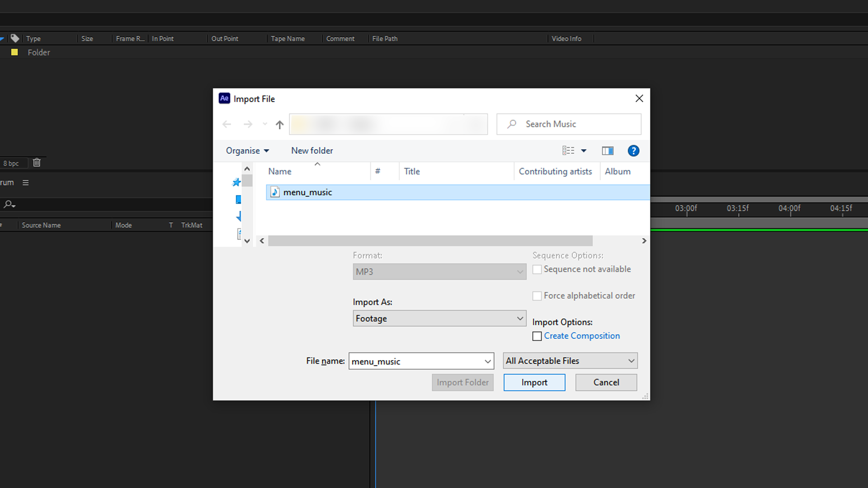868x488 pixels.
Task: Sort by the Album column header
Action: (618, 172)
